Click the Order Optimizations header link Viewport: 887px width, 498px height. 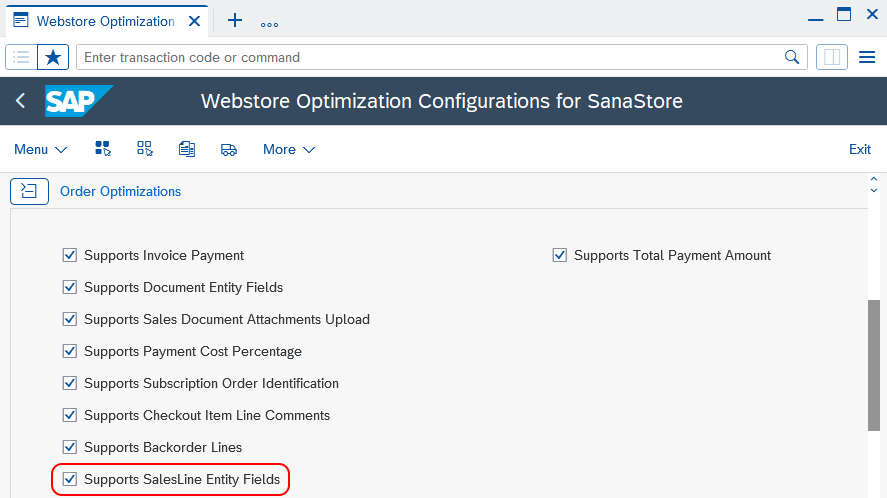pyautogui.click(x=120, y=191)
